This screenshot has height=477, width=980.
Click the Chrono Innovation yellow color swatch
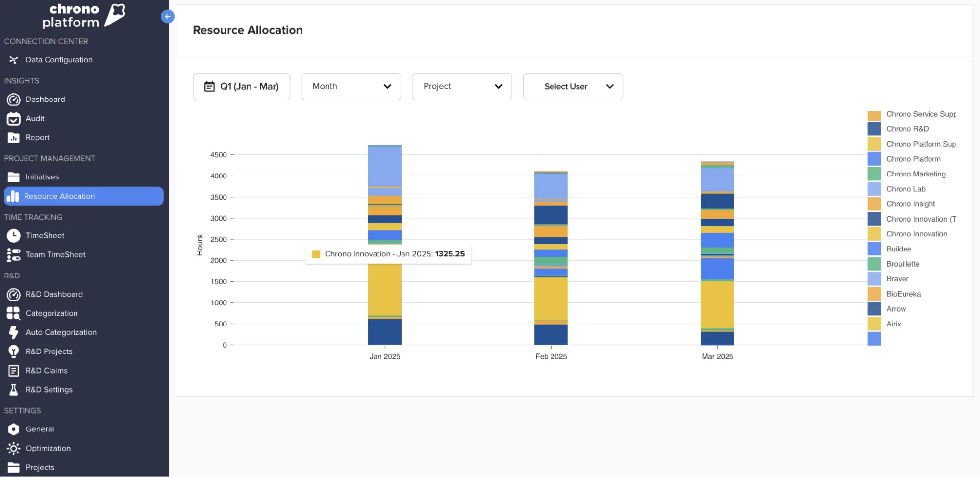click(x=875, y=234)
